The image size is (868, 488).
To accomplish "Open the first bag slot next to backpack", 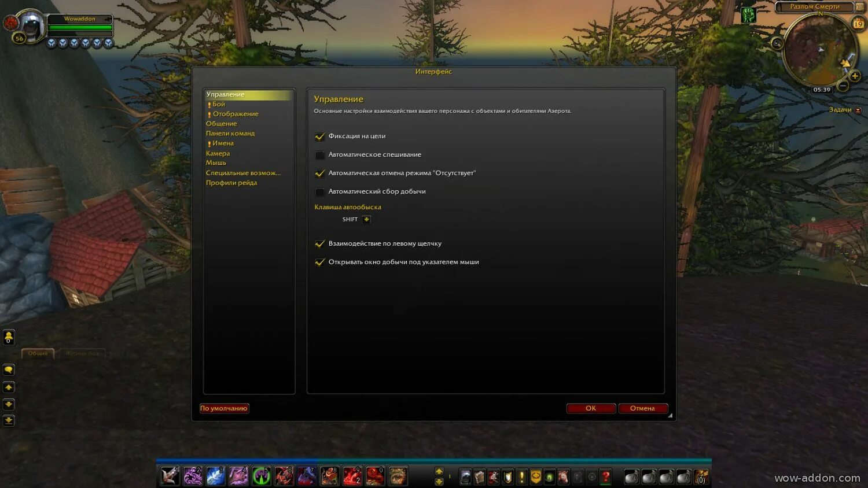I will 684,477.
